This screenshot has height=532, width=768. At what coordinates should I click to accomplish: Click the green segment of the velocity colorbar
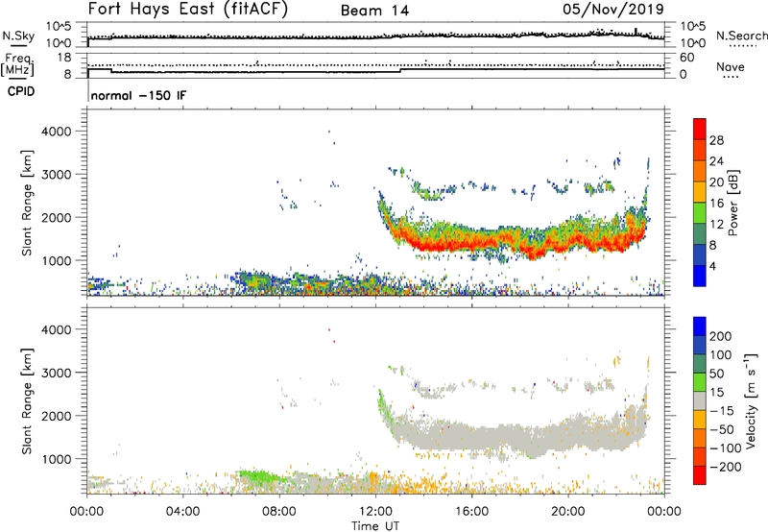coord(700,382)
